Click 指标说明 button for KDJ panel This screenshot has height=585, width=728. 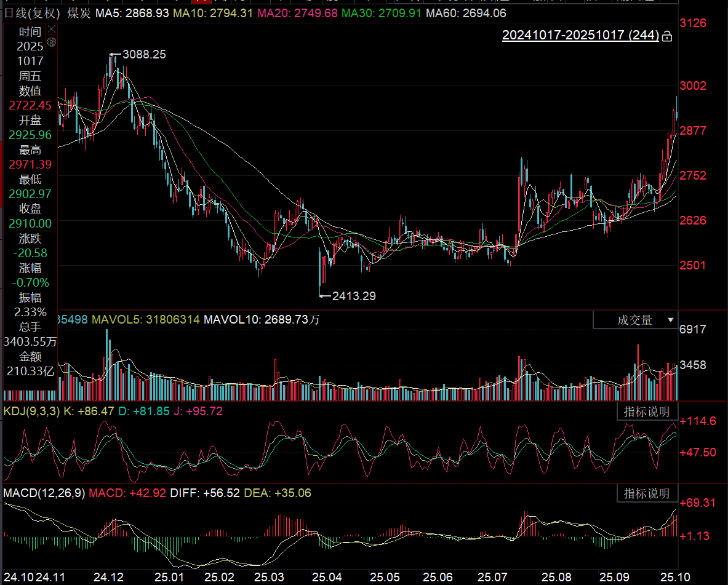coord(646,412)
